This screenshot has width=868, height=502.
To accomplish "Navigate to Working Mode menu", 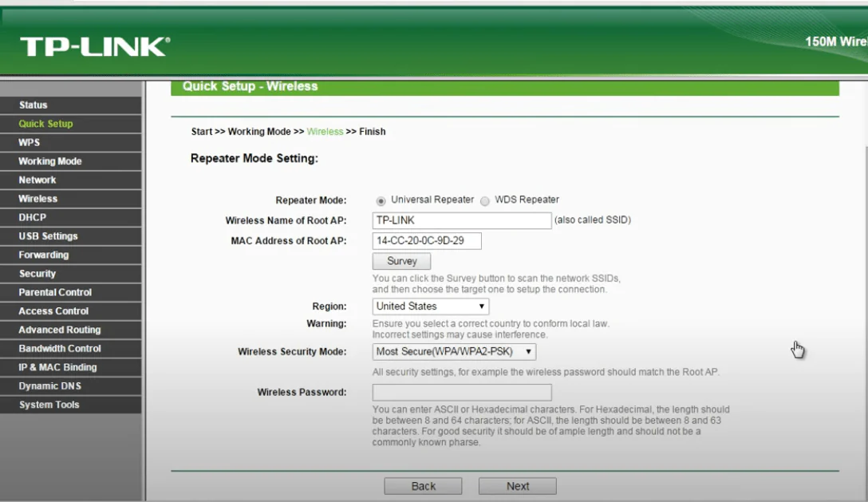I will click(x=50, y=161).
